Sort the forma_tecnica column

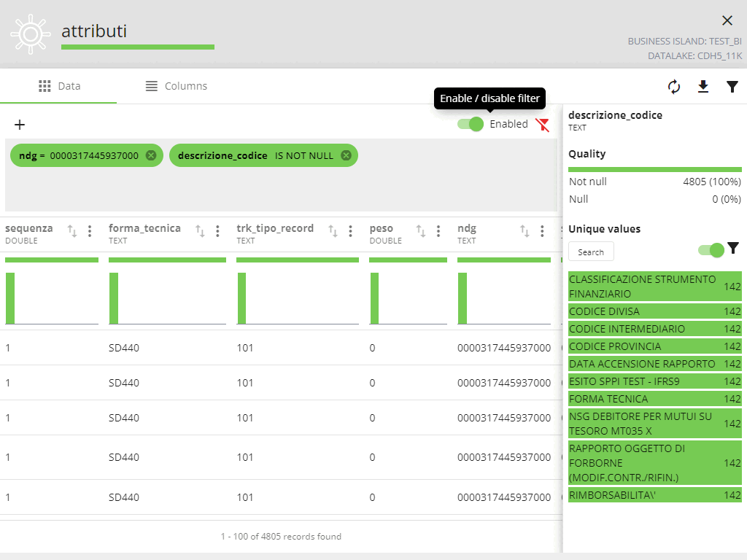(x=200, y=231)
